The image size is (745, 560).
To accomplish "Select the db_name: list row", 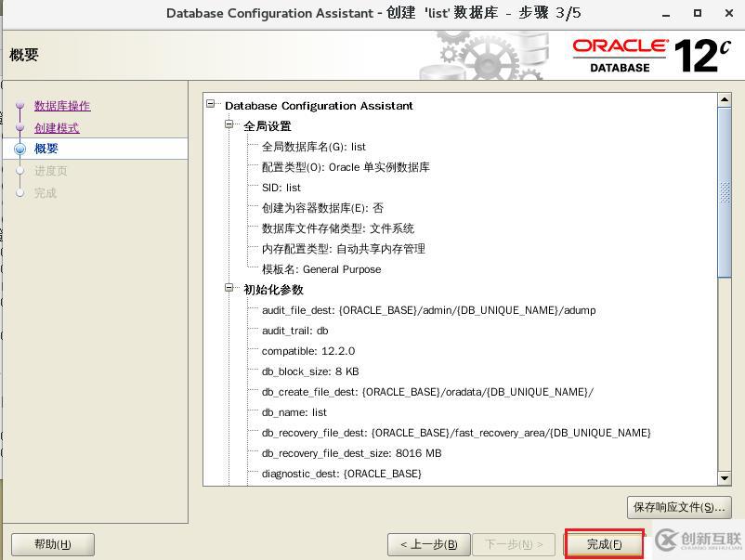I will click(x=294, y=412).
